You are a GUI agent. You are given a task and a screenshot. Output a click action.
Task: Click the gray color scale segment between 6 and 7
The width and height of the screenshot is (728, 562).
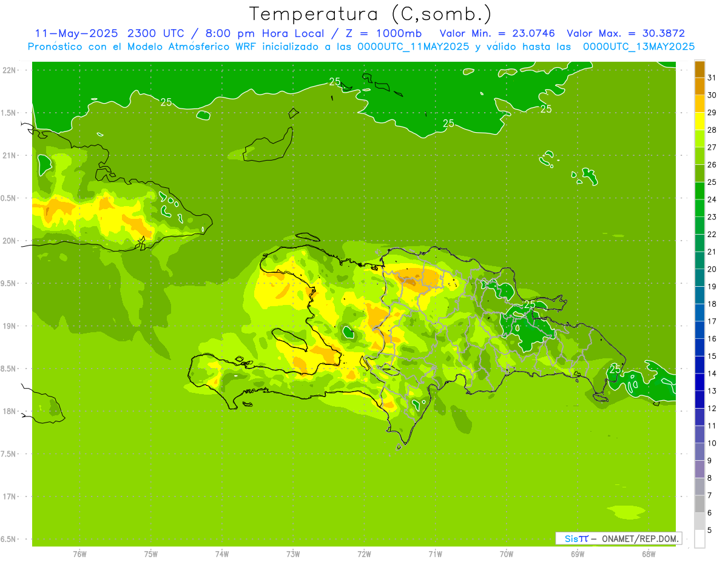point(699,504)
